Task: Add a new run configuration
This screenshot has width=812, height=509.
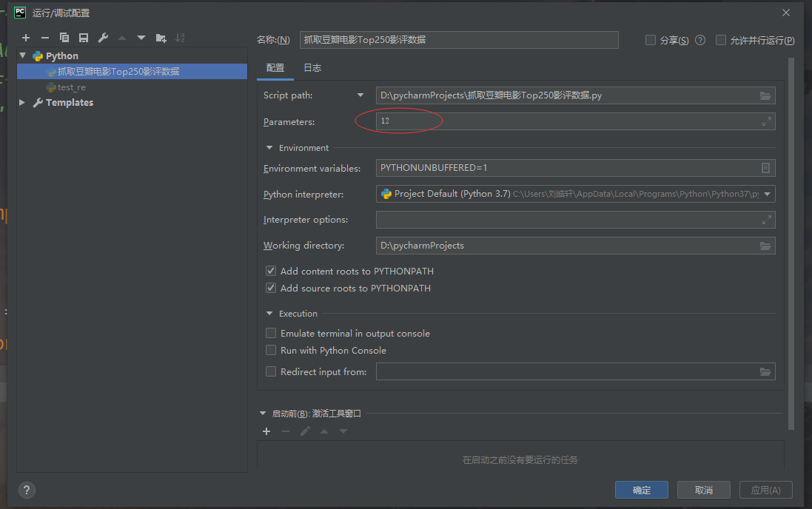Action: (26, 38)
